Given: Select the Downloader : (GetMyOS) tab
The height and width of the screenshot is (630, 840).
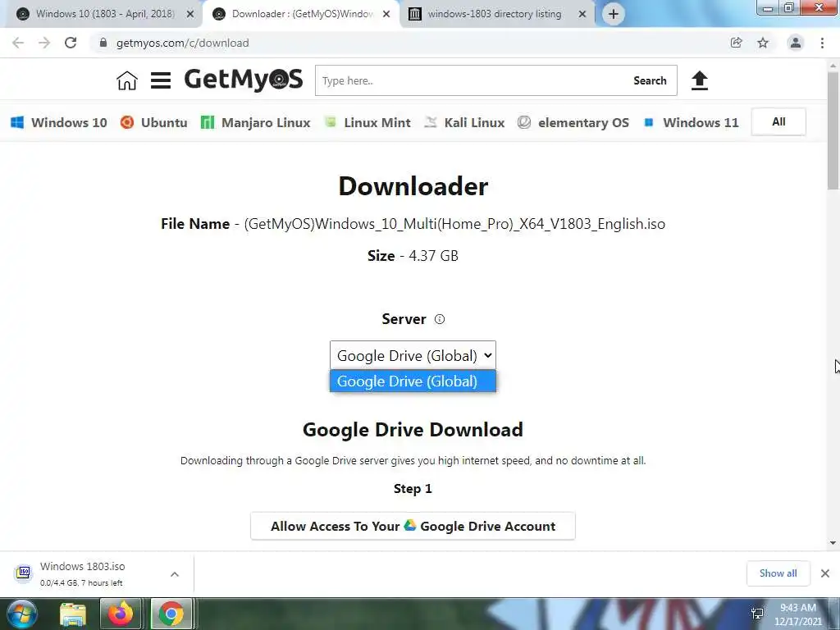Looking at the screenshot, I should click(303, 14).
